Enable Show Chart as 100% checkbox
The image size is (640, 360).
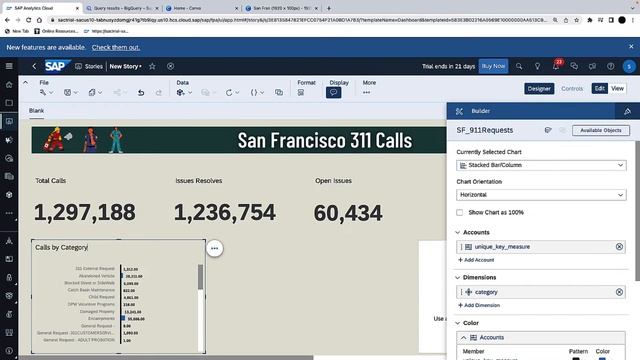[460, 212]
